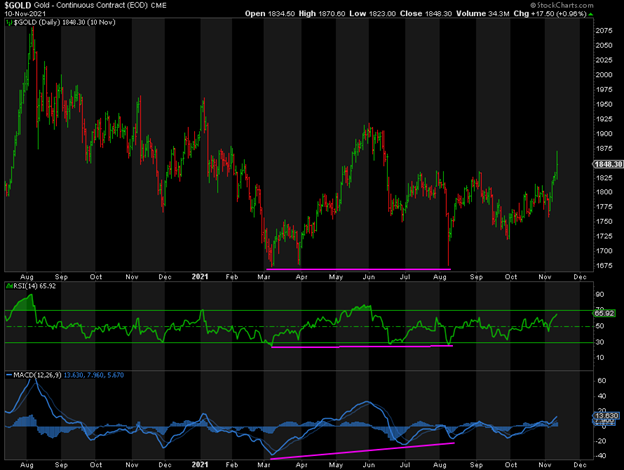This screenshot has width=624, height=470.
Task: Click the Aug 2020 label below the price panel
Action: coord(27,277)
